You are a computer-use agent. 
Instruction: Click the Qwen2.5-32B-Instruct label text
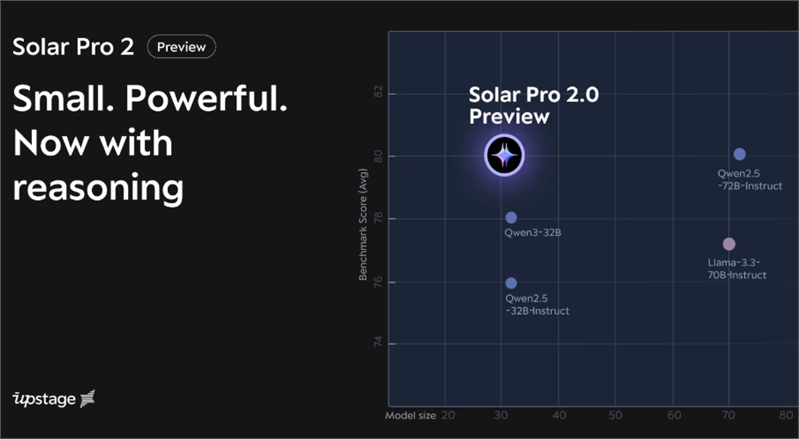click(x=537, y=305)
